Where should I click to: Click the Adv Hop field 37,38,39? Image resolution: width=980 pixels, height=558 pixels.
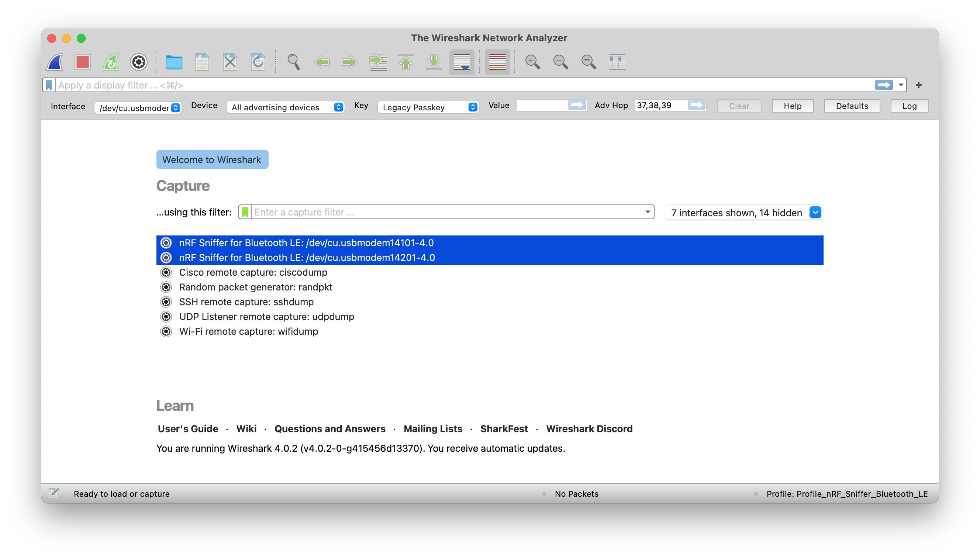[661, 106]
